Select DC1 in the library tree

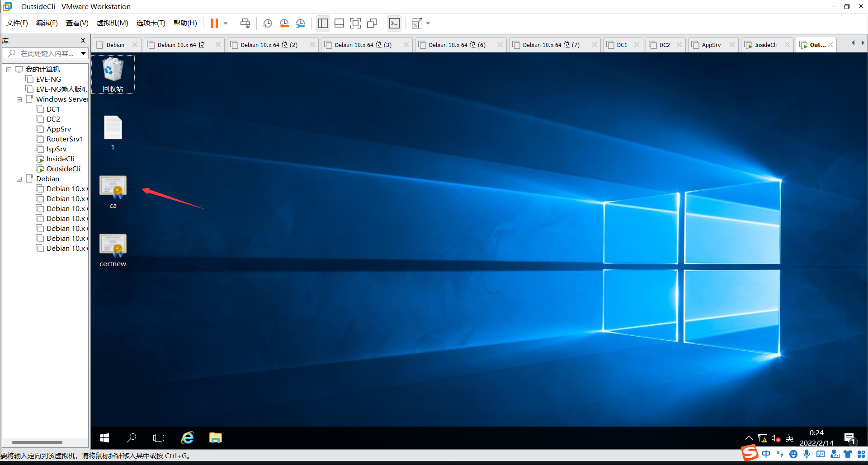coord(53,109)
